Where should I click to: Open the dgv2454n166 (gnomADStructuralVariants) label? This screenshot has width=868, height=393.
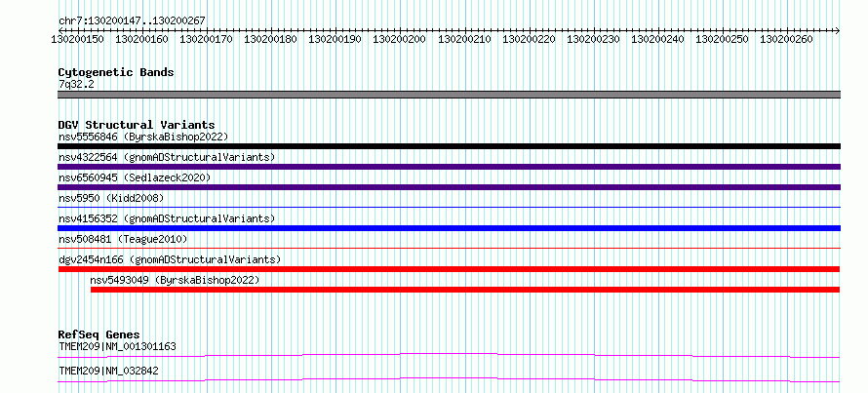click(170, 259)
